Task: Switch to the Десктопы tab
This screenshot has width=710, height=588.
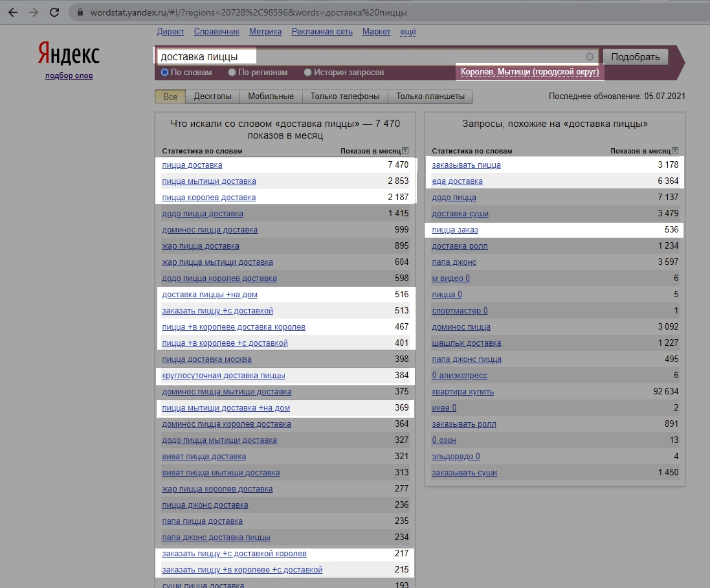Action: (213, 96)
